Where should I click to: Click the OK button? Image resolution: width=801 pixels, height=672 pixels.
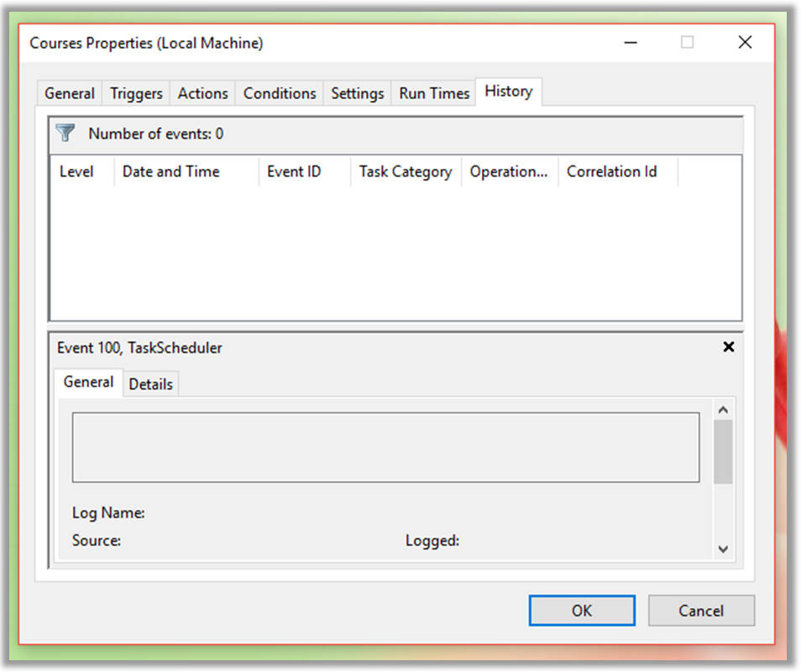point(582,610)
